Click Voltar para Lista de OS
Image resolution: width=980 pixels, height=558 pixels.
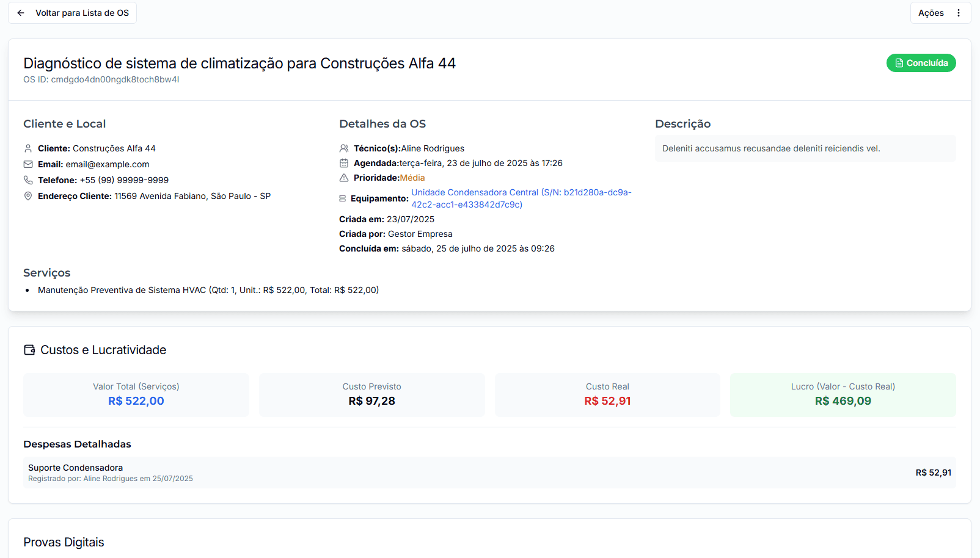pyautogui.click(x=82, y=13)
